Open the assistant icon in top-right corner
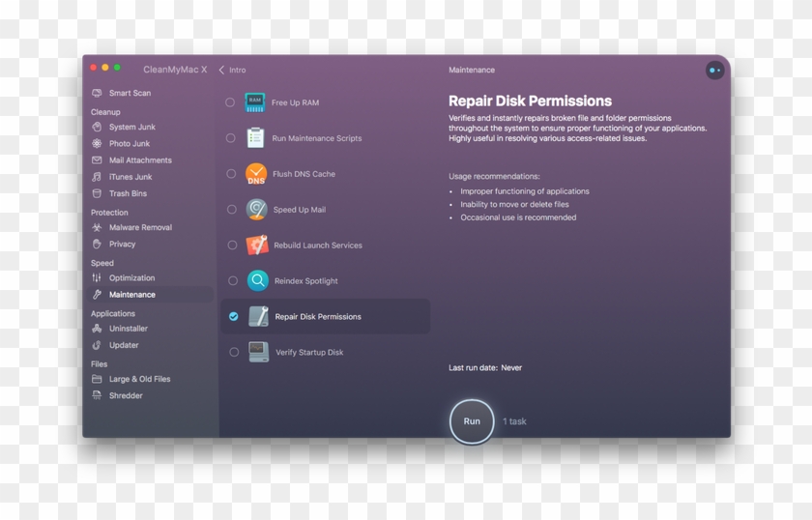The width and height of the screenshot is (812, 520). (x=714, y=71)
